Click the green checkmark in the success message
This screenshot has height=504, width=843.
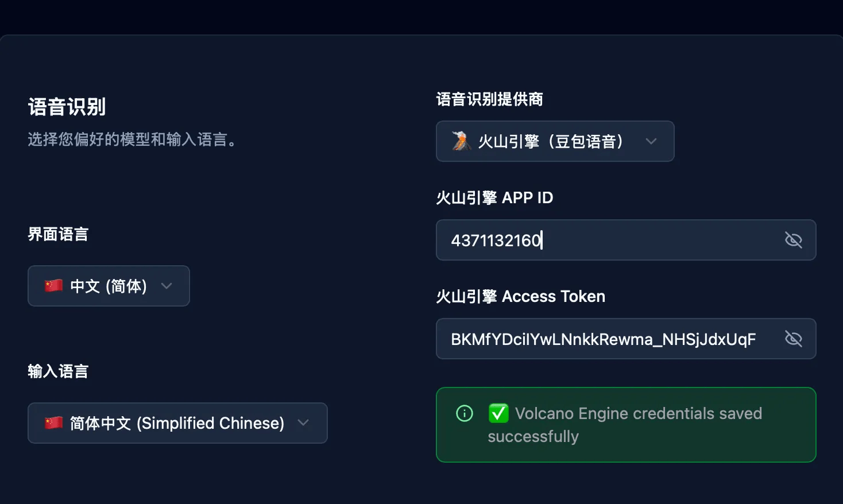pyautogui.click(x=498, y=413)
